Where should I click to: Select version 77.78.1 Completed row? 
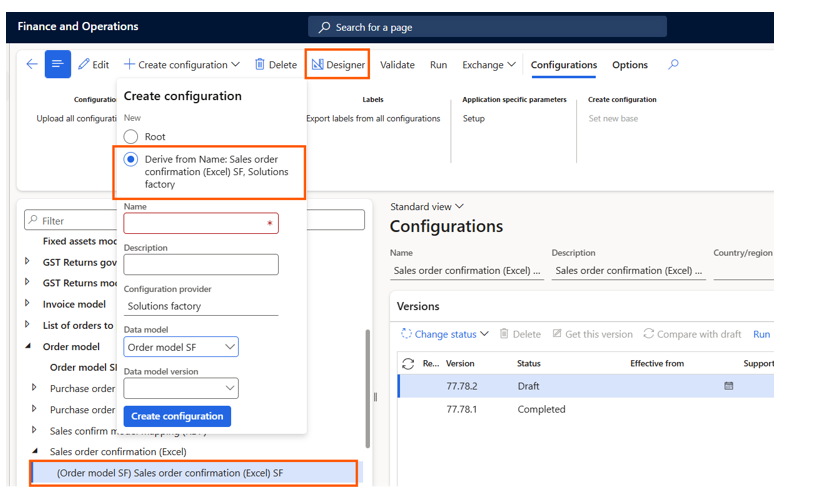point(586,409)
